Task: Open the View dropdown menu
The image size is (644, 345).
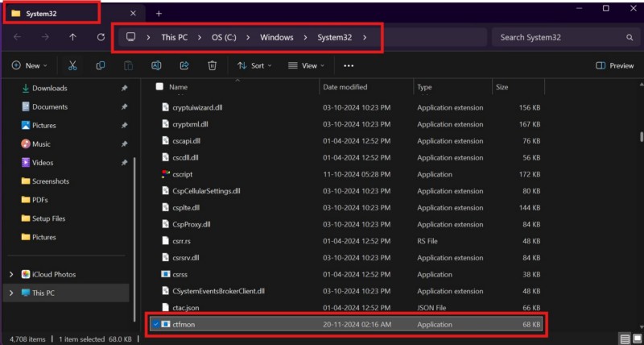Action: pyautogui.click(x=307, y=65)
